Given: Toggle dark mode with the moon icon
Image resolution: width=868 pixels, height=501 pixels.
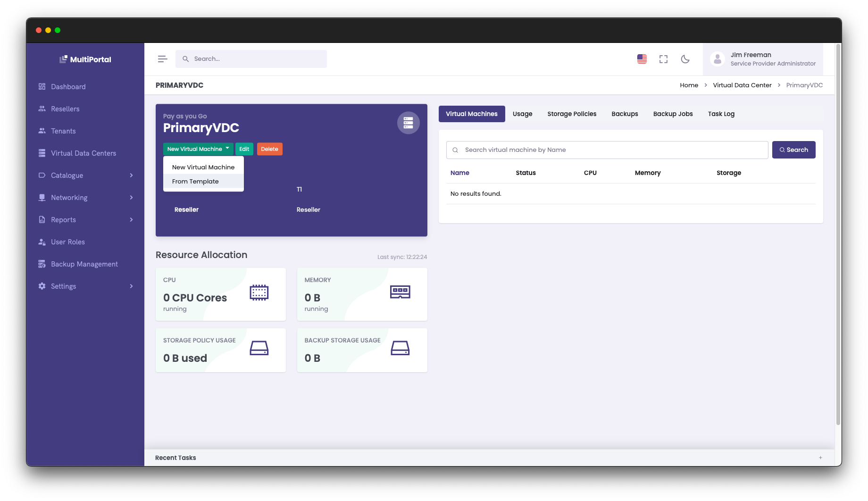Looking at the screenshot, I should pyautogui.click(x=685, y=59).
